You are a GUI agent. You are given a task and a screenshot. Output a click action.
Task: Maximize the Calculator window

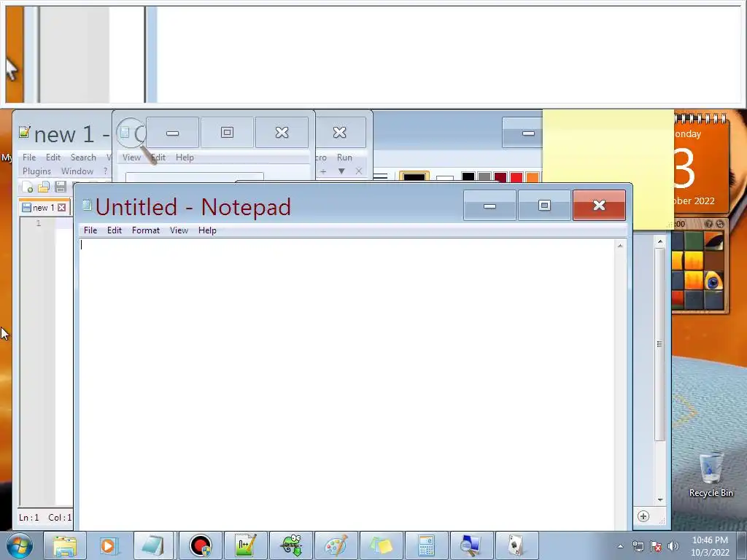click(228, 133)
